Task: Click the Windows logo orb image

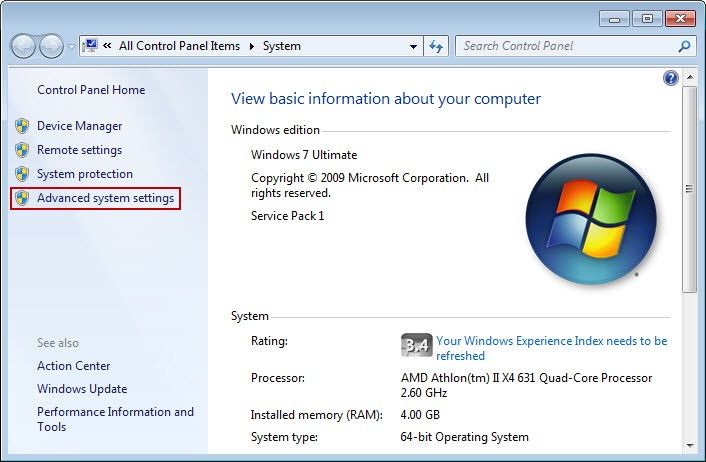Action: (x=591, y=219)
